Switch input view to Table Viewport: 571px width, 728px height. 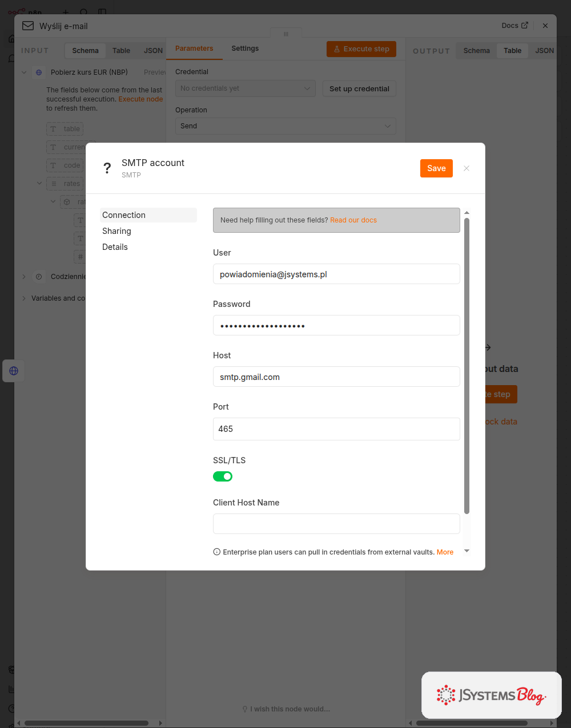(x=121, y=51)
